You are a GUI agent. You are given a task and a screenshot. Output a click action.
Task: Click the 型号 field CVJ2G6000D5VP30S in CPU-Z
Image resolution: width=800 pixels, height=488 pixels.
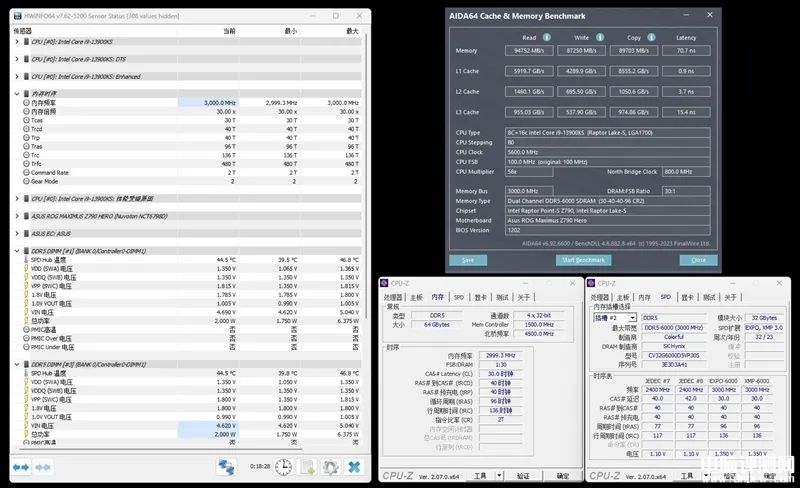click(674, 355)
